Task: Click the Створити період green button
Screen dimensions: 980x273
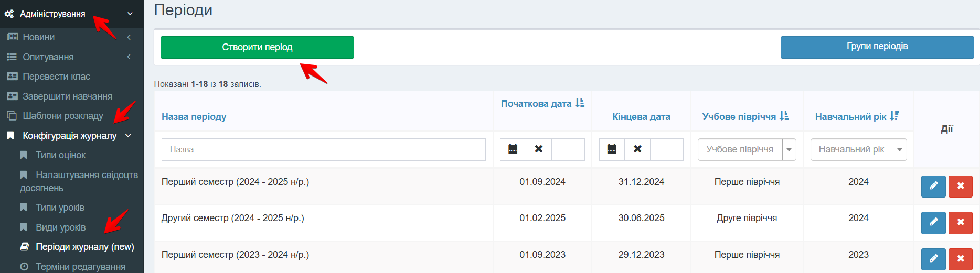Action: pos(257,47)
